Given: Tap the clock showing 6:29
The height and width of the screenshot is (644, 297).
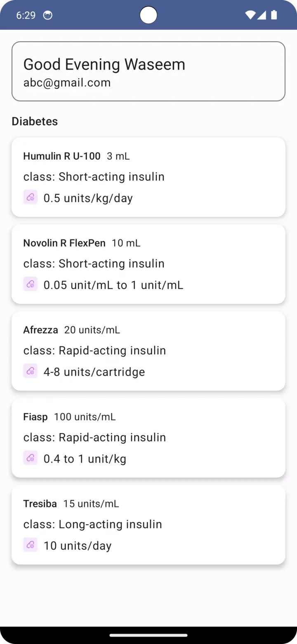Looking at the screenshot, I should (x=26, y=15).
